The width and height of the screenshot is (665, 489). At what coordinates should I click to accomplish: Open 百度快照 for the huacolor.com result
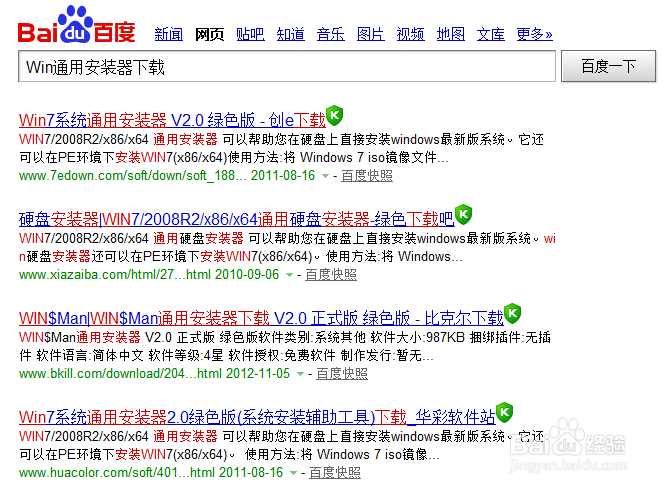pyautogui.click(x=335, y=472)
